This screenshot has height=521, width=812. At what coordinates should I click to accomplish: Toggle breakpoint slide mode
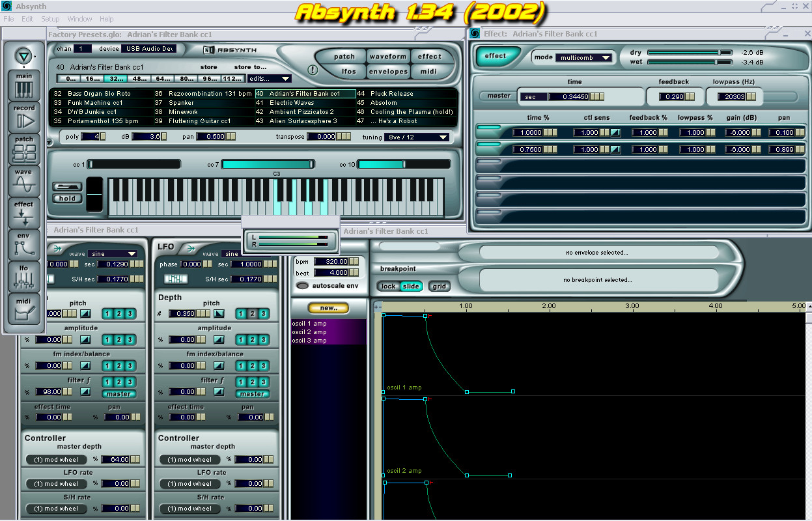pos(411,287)
